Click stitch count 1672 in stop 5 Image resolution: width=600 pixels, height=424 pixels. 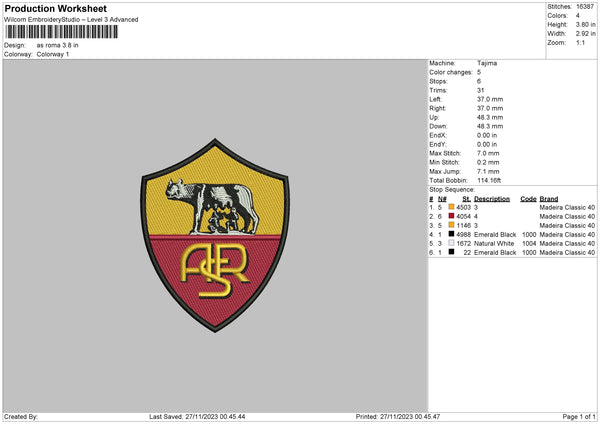[x=464, y=243]
